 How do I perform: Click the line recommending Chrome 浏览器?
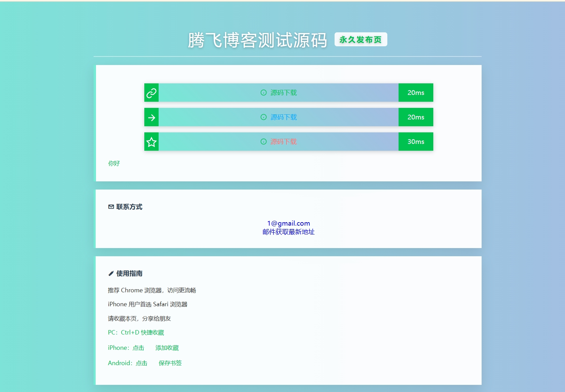pos(152,290)
